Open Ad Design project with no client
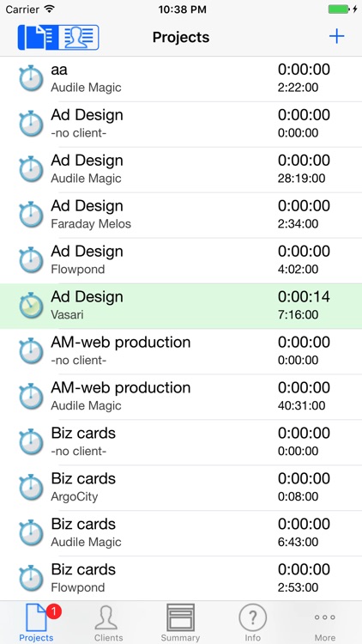The image size is (362, 644). (x=181, y=124)
